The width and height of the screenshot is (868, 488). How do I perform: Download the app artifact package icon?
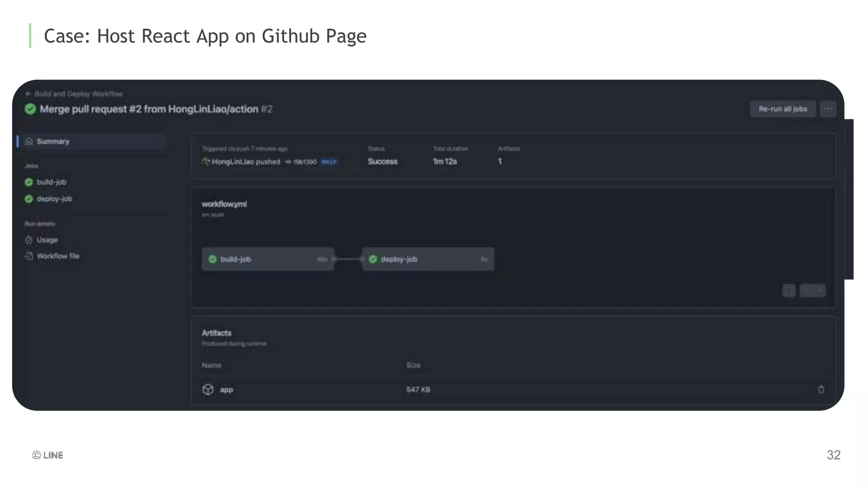(x=208, y=390)
